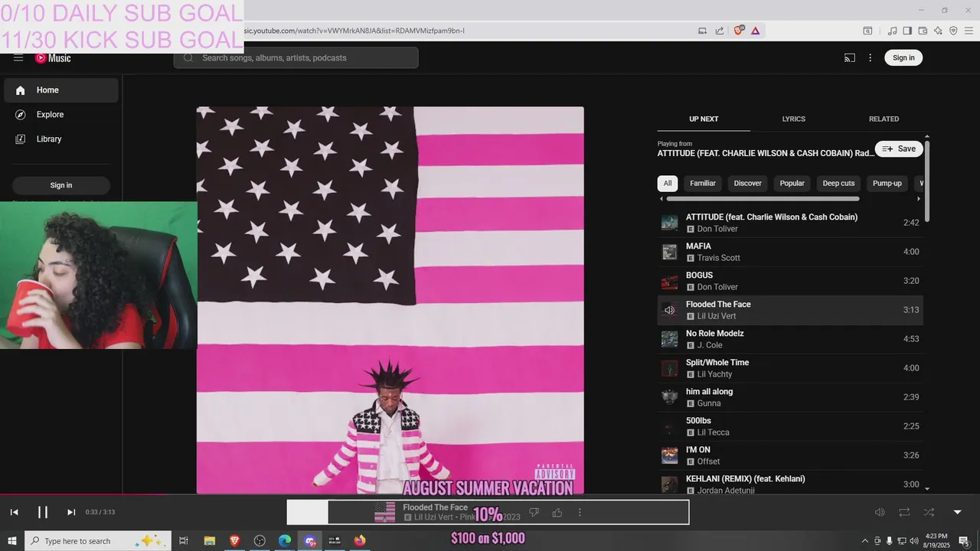Play Split/Whole Time by Lil Yachty
The image size is (980, 551).
click(x=790, y=368)
